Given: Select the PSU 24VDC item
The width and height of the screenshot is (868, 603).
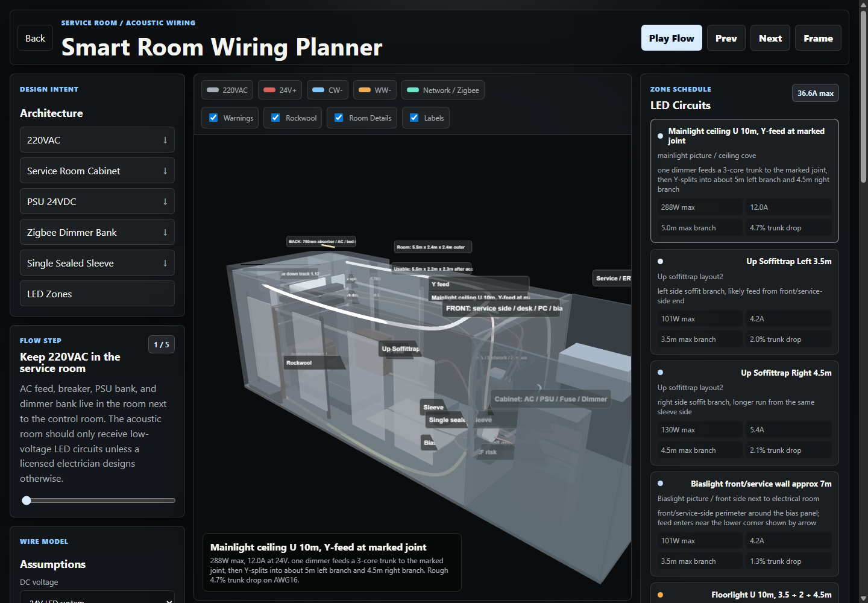Looking at the screenshot, I should coord(97,201).
